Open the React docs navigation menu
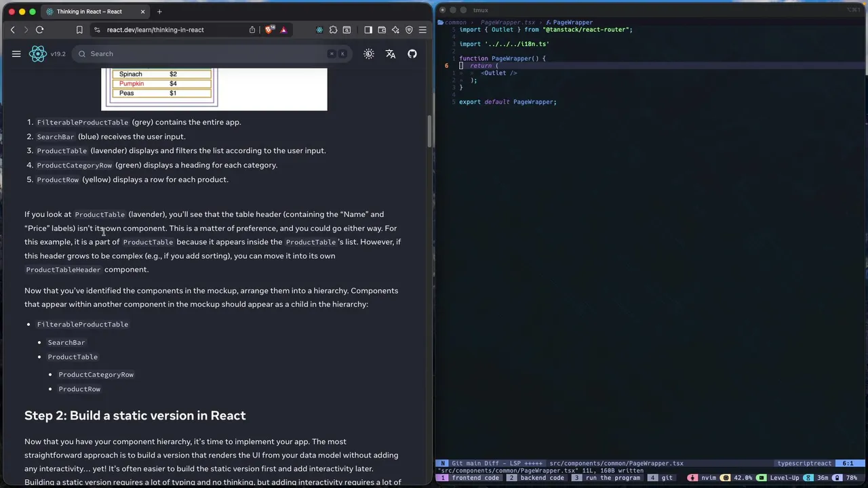Screen dimensions: 868x488 pyautogui.click(x=16, y=54)
